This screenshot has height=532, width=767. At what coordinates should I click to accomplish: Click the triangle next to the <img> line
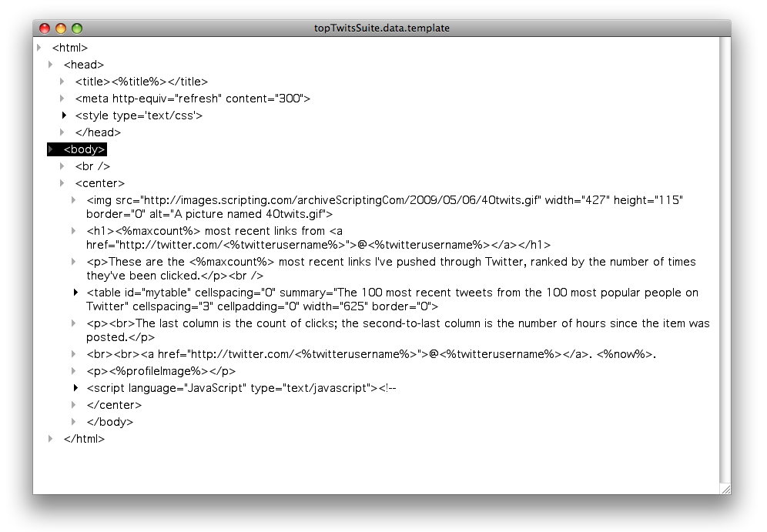click(x=73, y=200)
